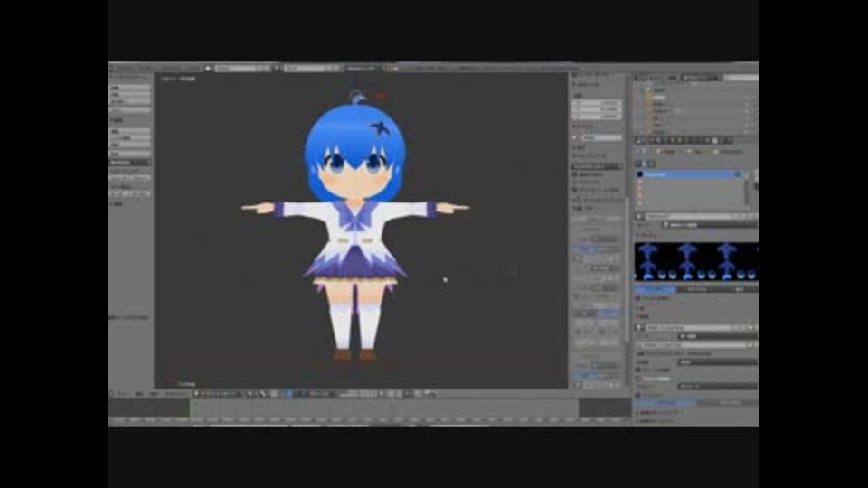The width and height of the screenshot is (868, 488).
Task: Click the green current frame marker in timeline
Action: click(191, 408)
